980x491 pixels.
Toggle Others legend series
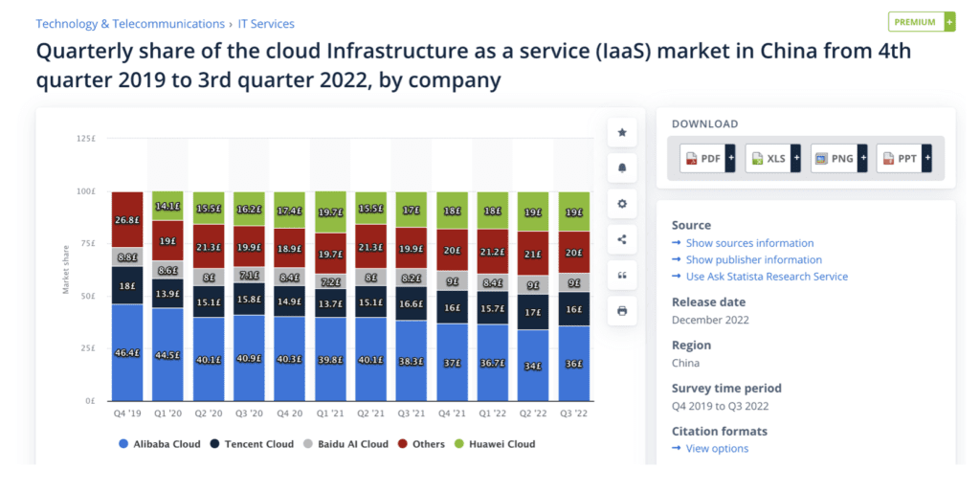pyautogui.click(x=421, y=444)
